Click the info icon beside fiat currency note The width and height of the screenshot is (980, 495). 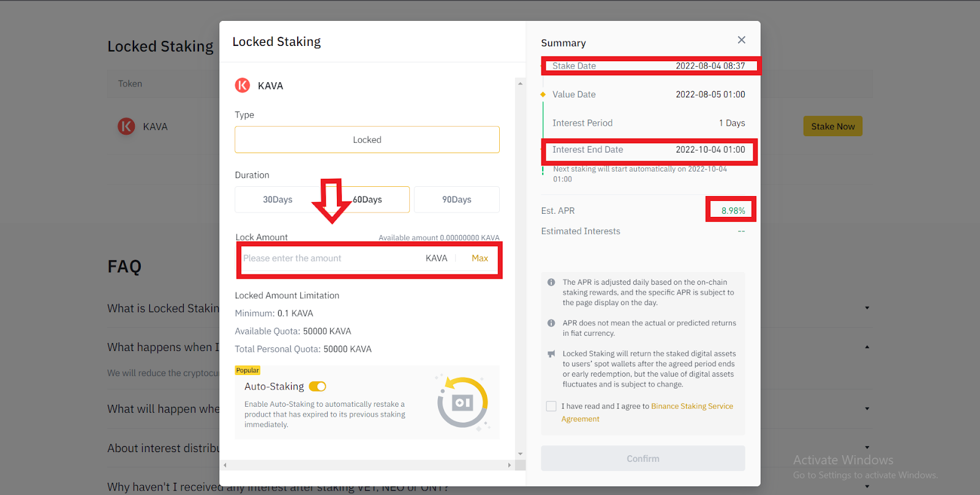[551, 323]
